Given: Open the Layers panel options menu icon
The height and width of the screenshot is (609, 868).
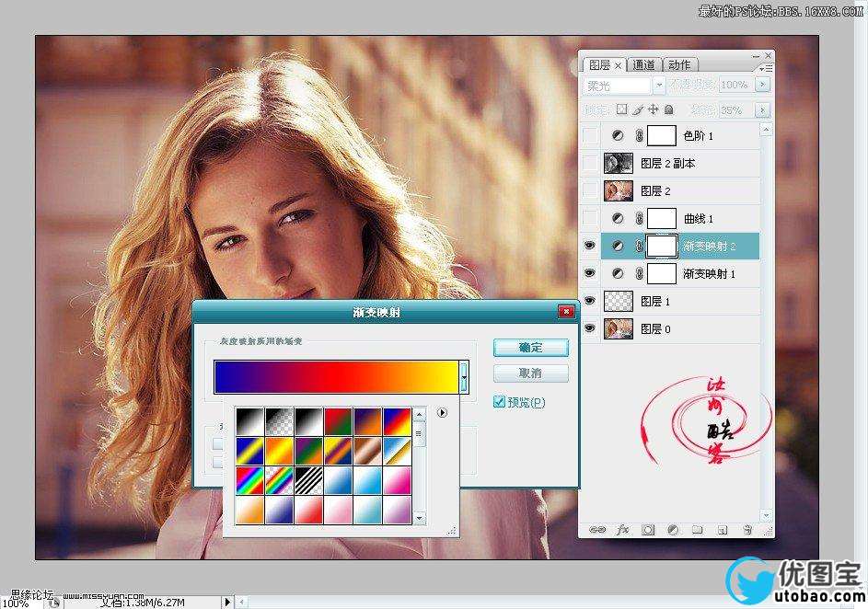Looking at the screenshot, I should tap(766, 69).
